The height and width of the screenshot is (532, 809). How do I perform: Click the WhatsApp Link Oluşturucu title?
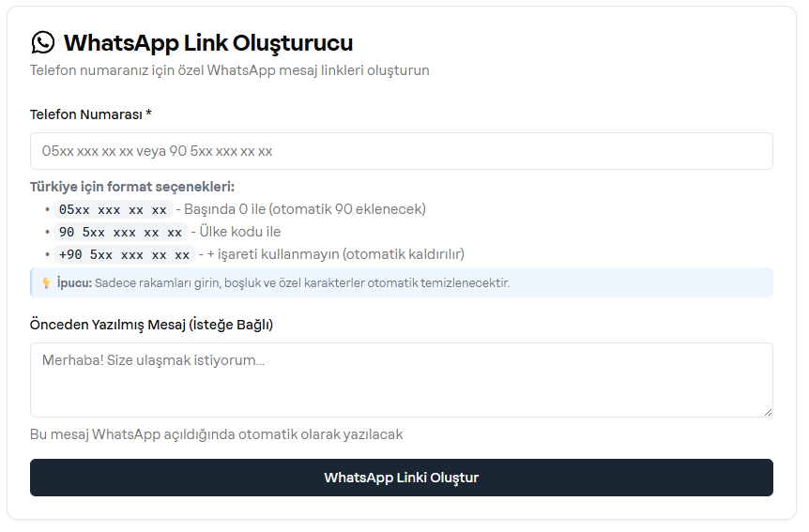tap(207, 42)
